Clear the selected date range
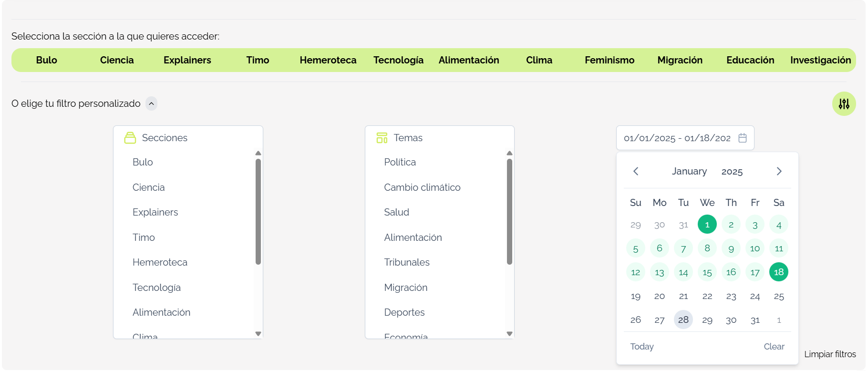The width and height of the screenshot is (868, 371). pos(774,347)
